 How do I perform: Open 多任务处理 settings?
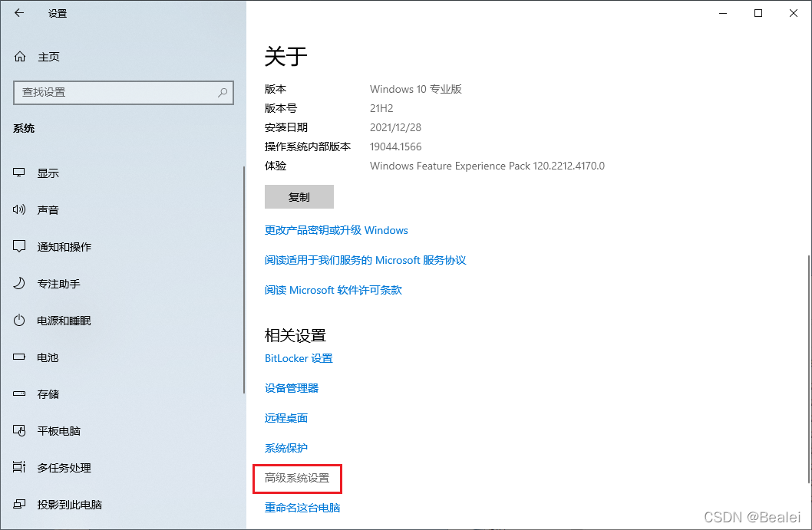click(64, 467)
